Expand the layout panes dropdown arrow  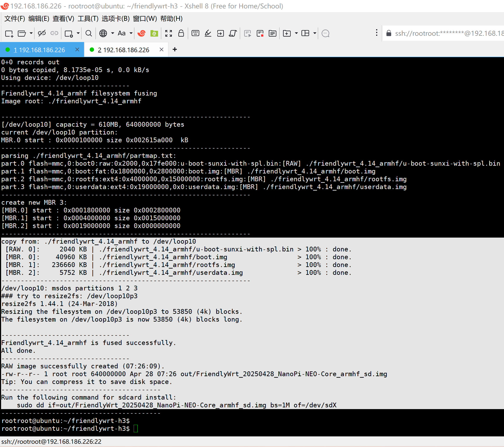pyautogui.click(x=315, y=33)
